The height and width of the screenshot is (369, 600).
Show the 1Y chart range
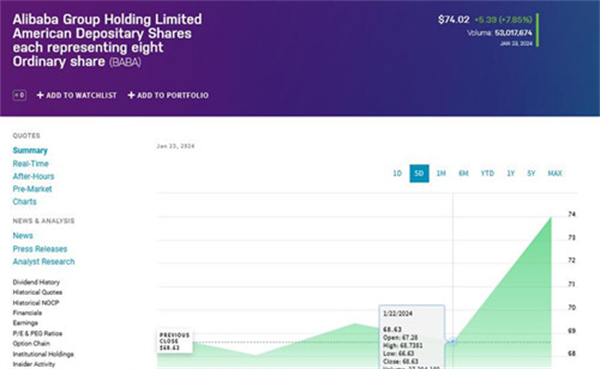point(511,173)
